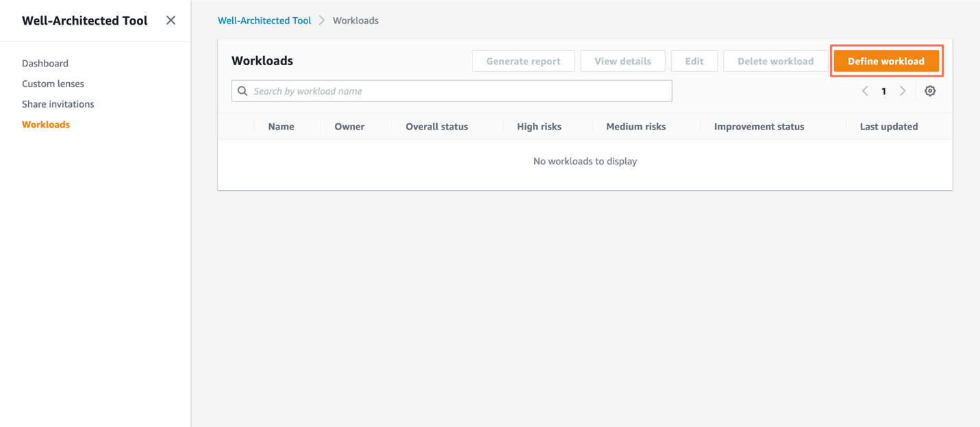
Task: Sort by the Last updated column header
Action: coord(889,127)
